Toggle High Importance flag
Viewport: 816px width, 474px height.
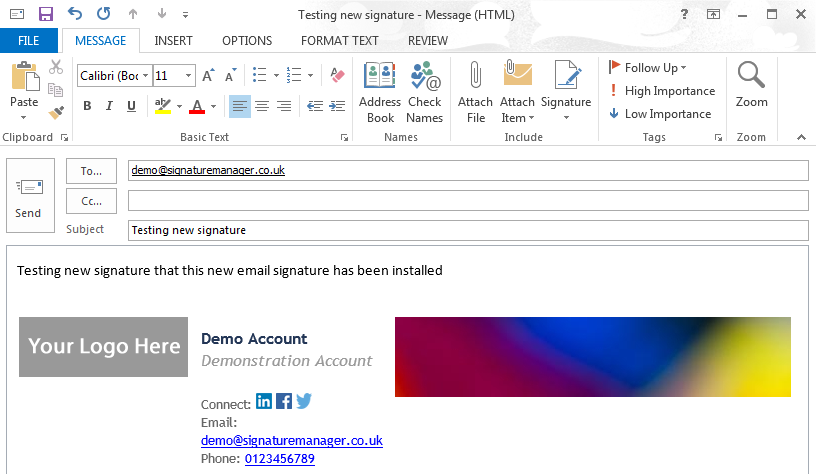[661, 91]
